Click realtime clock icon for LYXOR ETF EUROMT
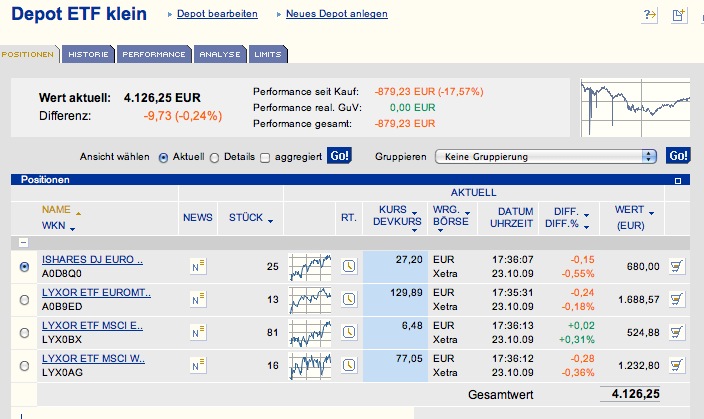Image resolution: width=704 pixels, height=419 pixels. tap(348, 299)
